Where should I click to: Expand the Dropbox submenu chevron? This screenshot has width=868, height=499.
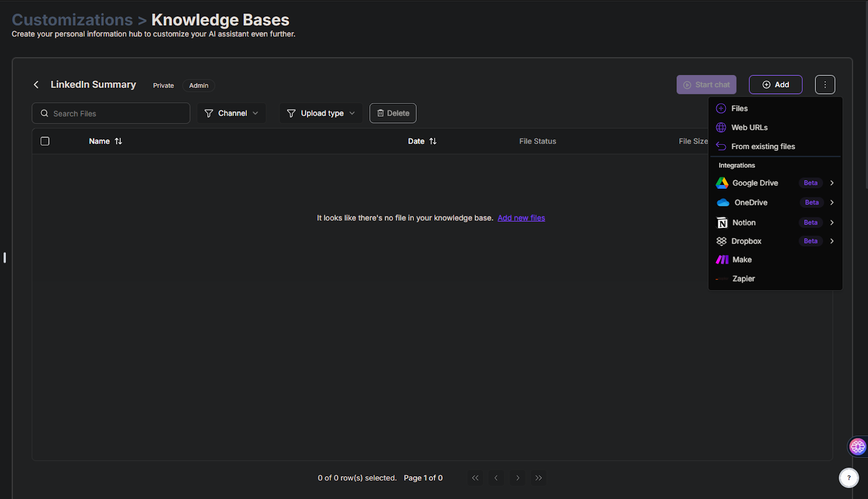click(832, 241)
